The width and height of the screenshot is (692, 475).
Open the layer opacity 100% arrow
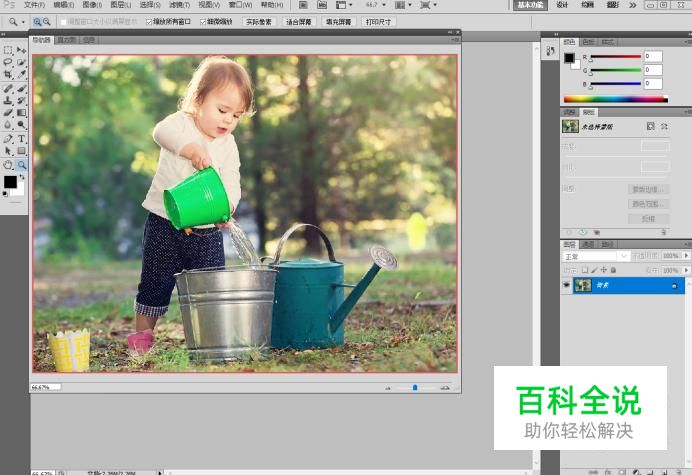point(686,256)
